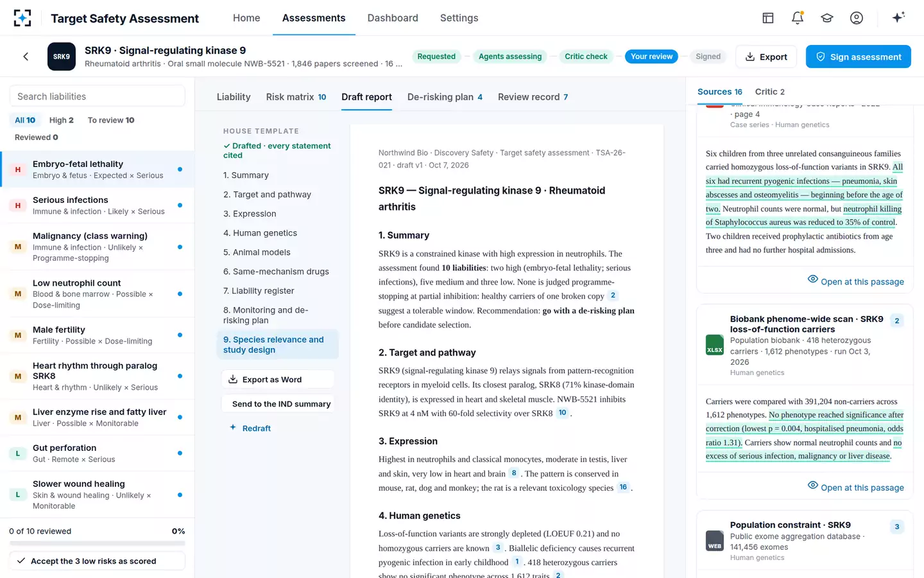Open the notifications bell
The height and width of the screenshot is (578, 924).
(x=798, y=18)
